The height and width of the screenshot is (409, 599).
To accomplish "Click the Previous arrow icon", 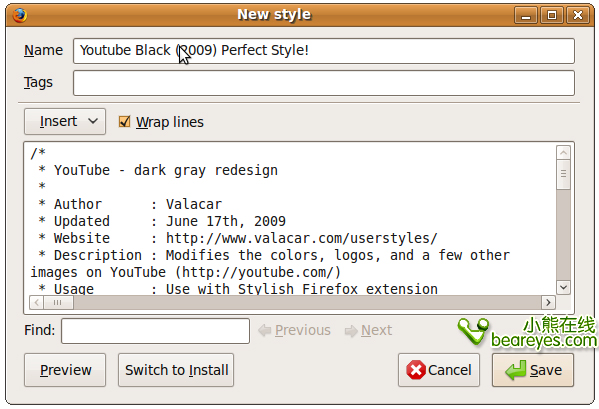I will 265,330.
